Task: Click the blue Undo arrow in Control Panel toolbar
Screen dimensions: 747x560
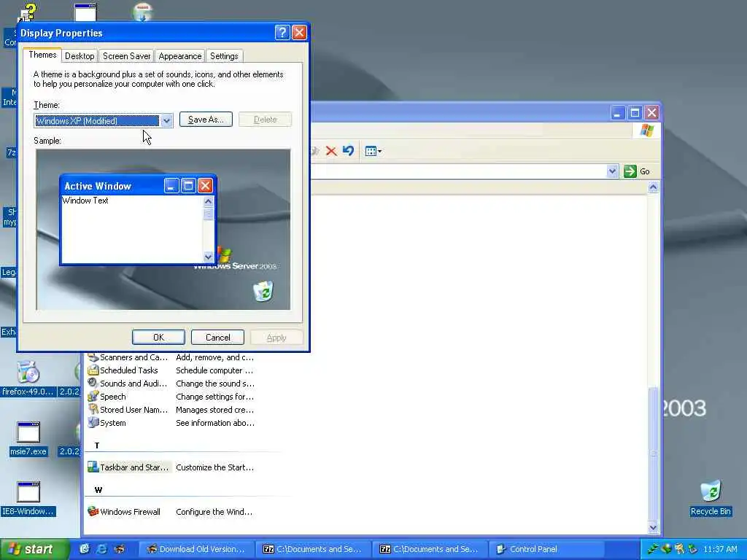Action: point(348,151)
